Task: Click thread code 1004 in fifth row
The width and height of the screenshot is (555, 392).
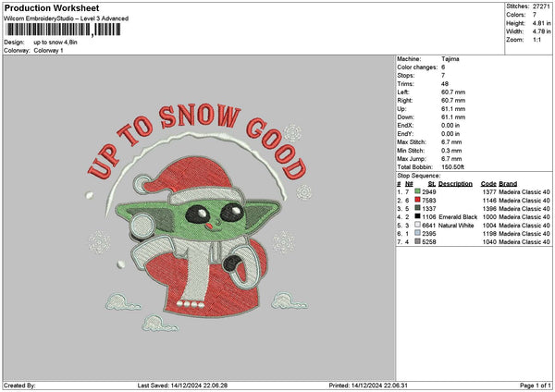Action: click(x=489, y=226)
